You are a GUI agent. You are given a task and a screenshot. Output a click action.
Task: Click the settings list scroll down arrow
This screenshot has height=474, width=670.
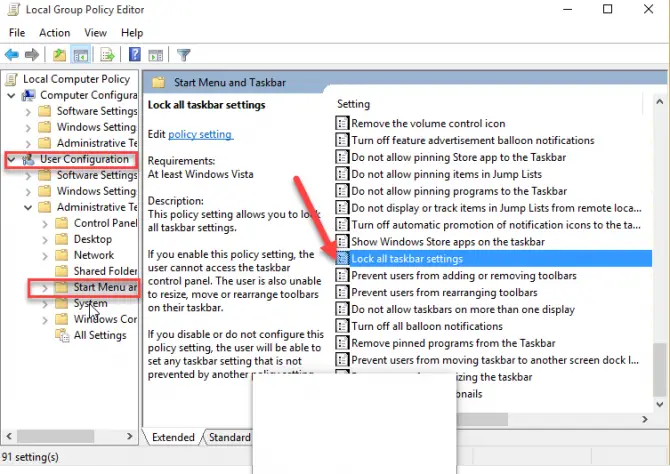(x=660, y=404)
